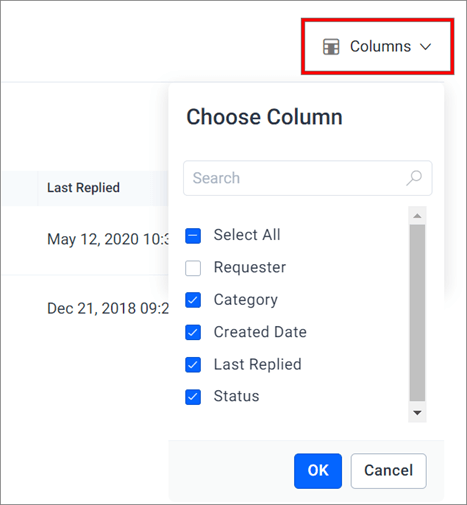The image size is (467, 505).
Task: Check the Requester column checkbox
Action: pos(193,268)
